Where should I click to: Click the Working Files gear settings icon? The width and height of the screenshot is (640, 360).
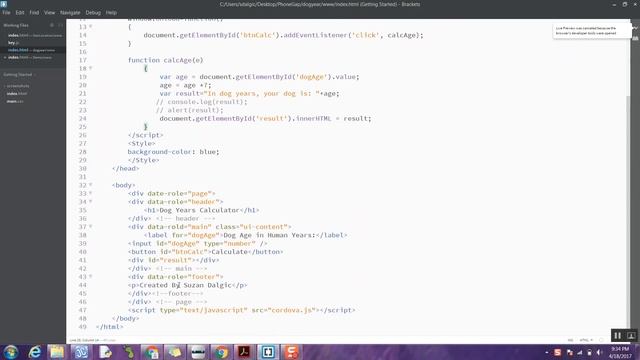click(x=52, y=25)
